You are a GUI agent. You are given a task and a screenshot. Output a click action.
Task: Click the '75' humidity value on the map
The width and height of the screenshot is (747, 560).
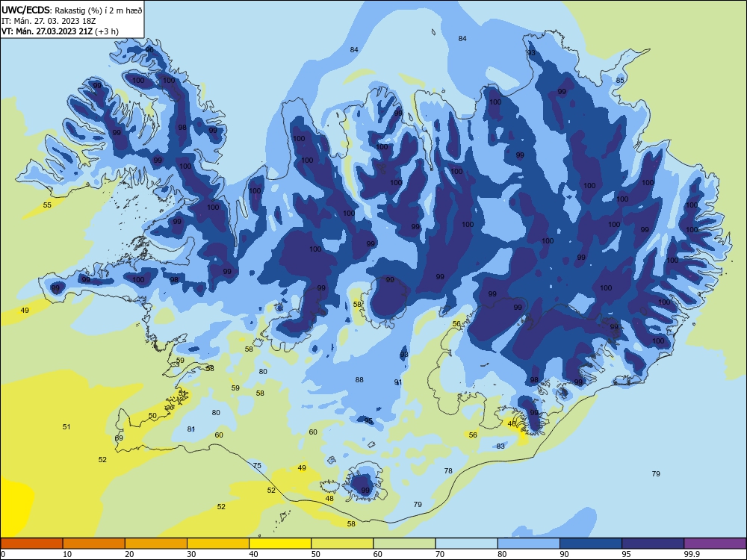click(x=257, y=466)
